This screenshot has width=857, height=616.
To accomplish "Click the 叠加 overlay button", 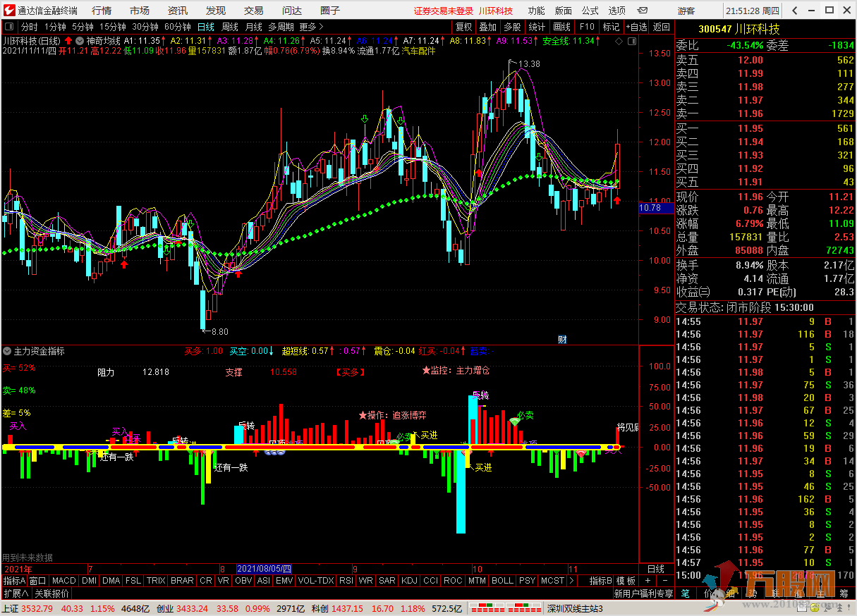I will pos(488,27).
